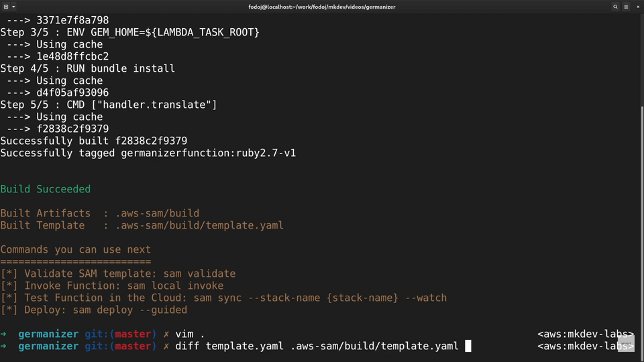The image size is (644, 362).
Task: Click "Built Artifacts : .aws-sam/build" line
Action: 100,213
